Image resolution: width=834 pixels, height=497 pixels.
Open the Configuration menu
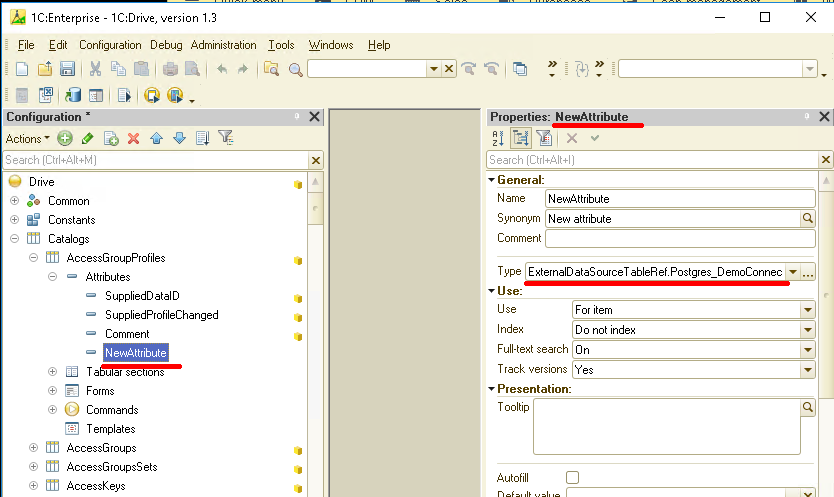pyautogui.click(x=110, y=45)
